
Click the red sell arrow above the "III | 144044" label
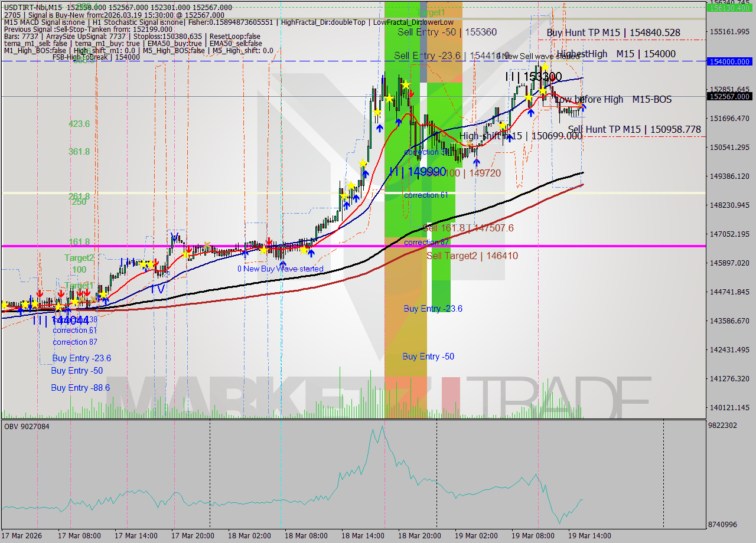click(61, 293)
